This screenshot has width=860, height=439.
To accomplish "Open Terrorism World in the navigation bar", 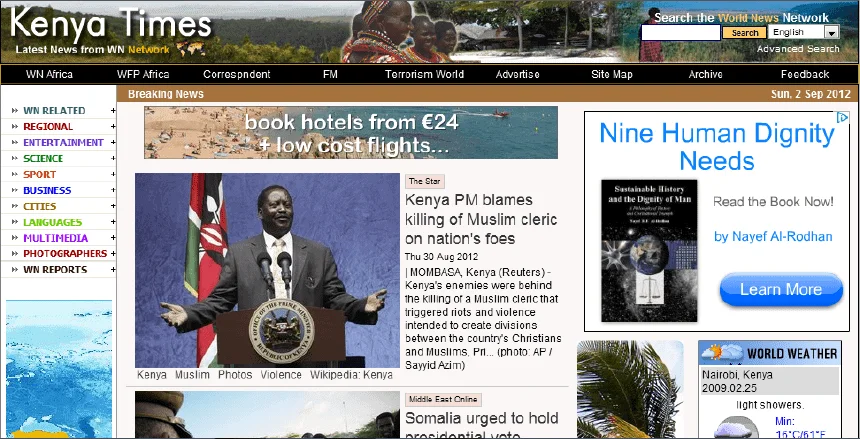I will (425, 74).
